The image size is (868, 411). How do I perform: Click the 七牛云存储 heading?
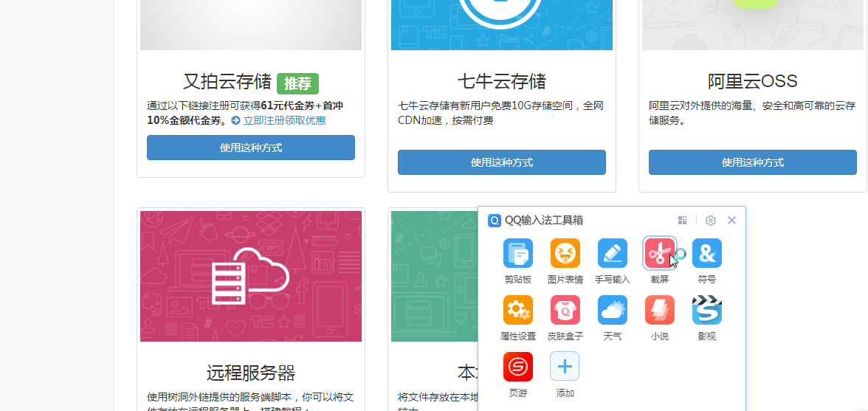pyautogui.click(x=502, y=82)
